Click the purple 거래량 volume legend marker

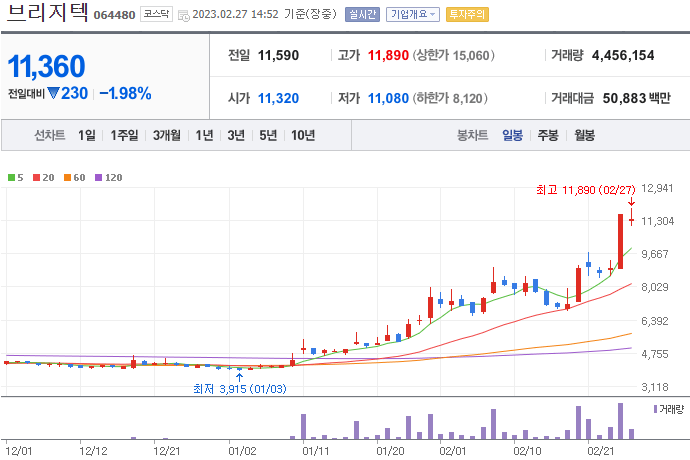click(655, 409)
